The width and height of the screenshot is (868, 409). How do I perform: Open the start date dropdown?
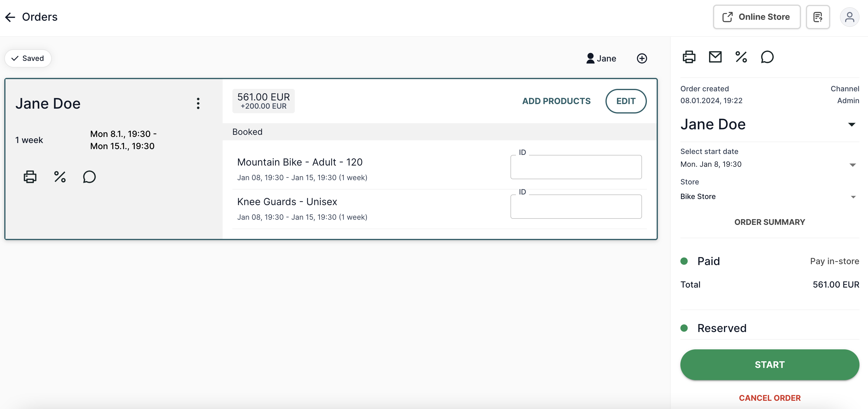tap(853, 165)
